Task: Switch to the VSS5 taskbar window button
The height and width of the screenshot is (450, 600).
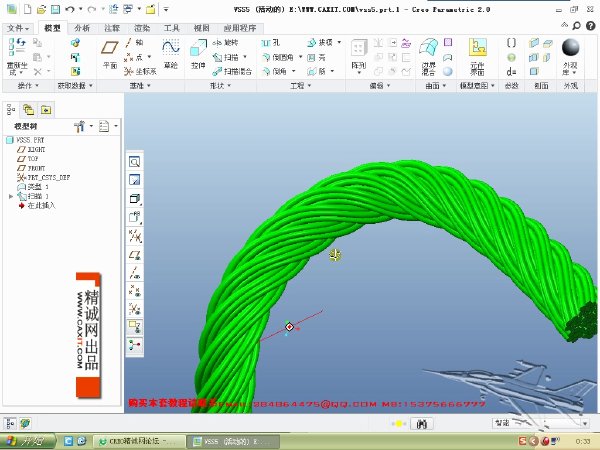Action: point(233,442)
